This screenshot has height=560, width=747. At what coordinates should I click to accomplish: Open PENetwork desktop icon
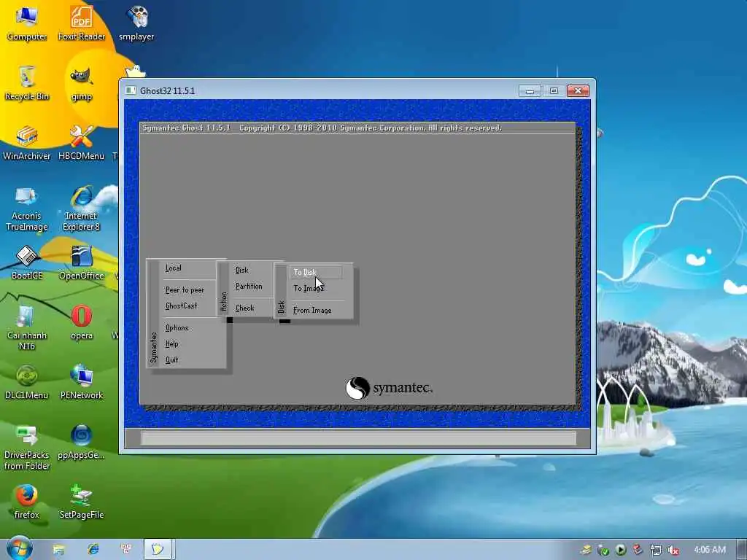(82, 382)
